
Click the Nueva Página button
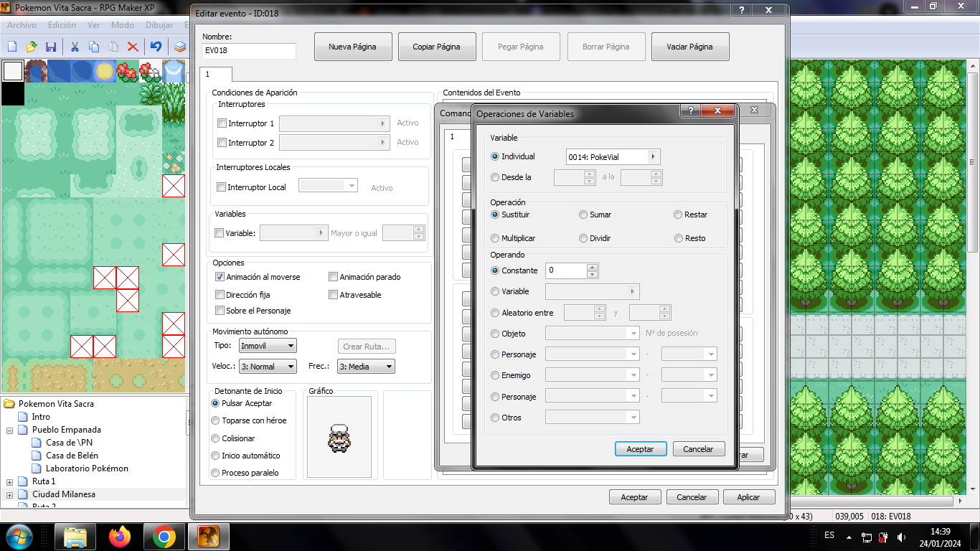[353, 47]
